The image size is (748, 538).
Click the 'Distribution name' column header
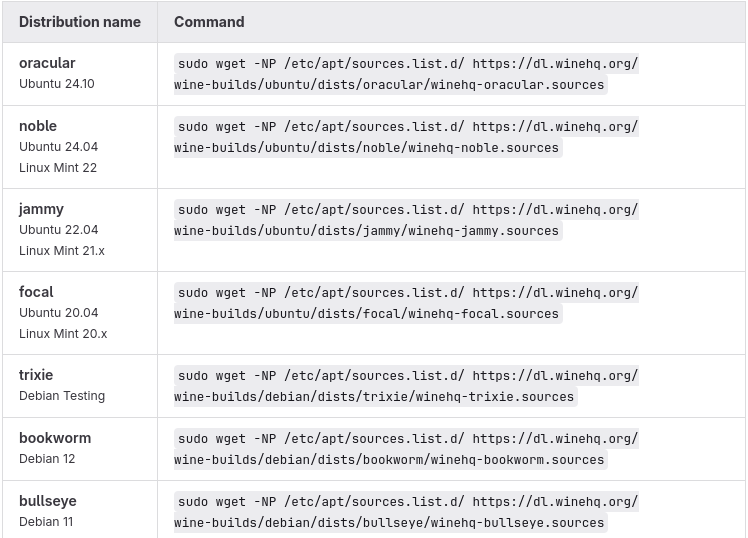click(80, 21)
